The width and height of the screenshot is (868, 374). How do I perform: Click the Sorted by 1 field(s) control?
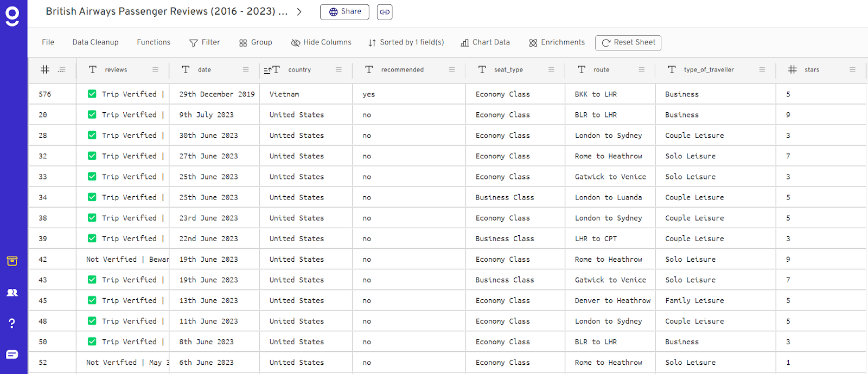pyautogui.click(x=406, y=42)
